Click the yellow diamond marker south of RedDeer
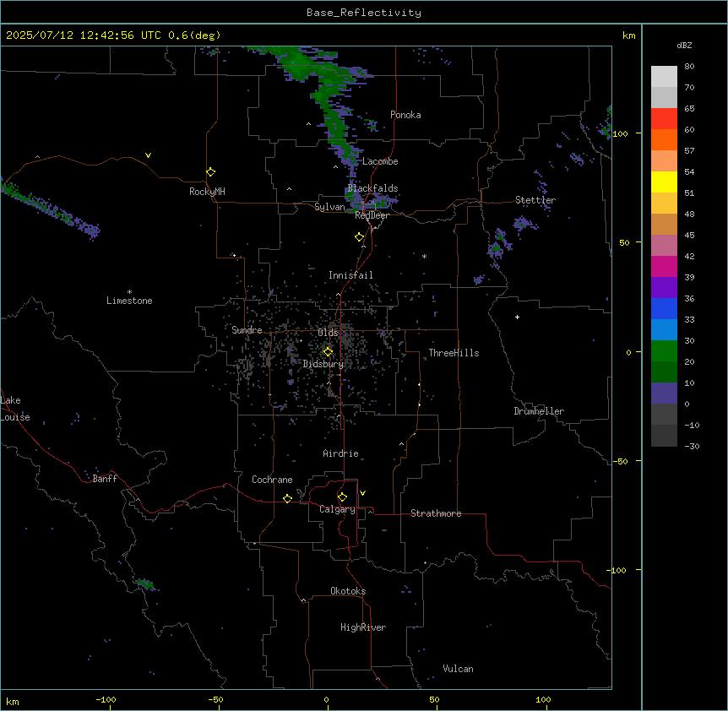Viewport: 728px width, 711px height. [x=360, y=237]
